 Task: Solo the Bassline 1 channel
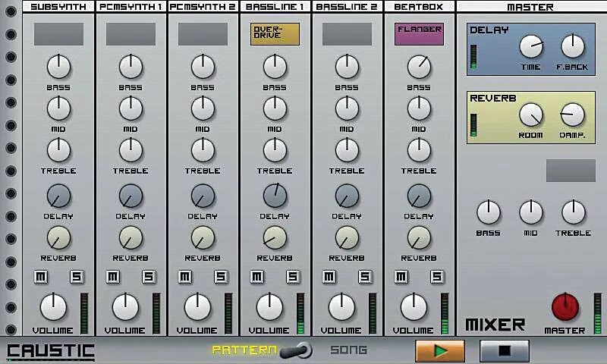[x=293, y=277]
